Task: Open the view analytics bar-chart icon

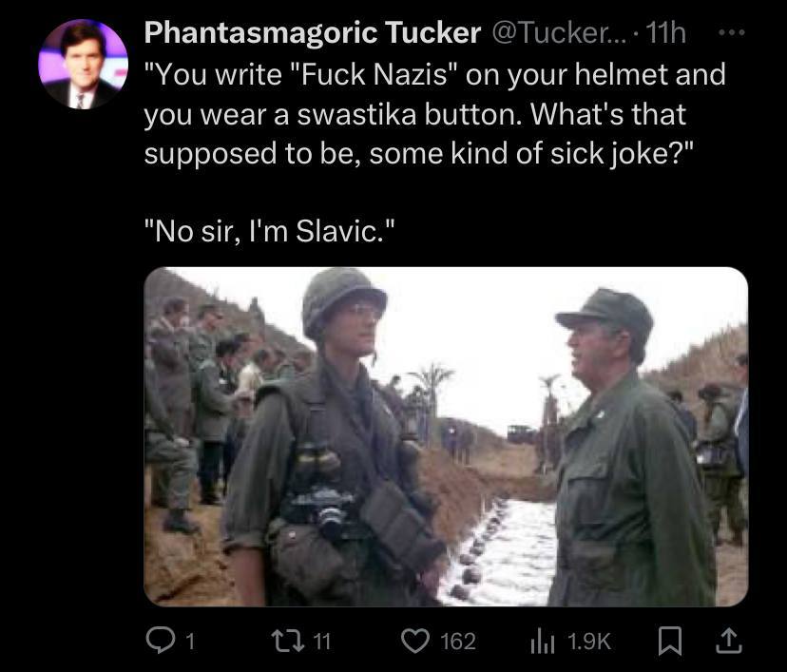Action: click(x=543, y=641)
